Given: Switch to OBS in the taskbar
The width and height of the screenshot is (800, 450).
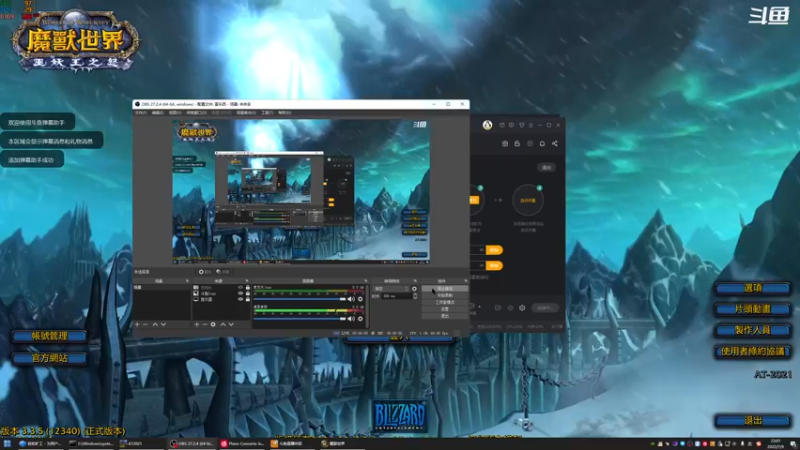Looking at the screenshot, I should coord(192,444).
